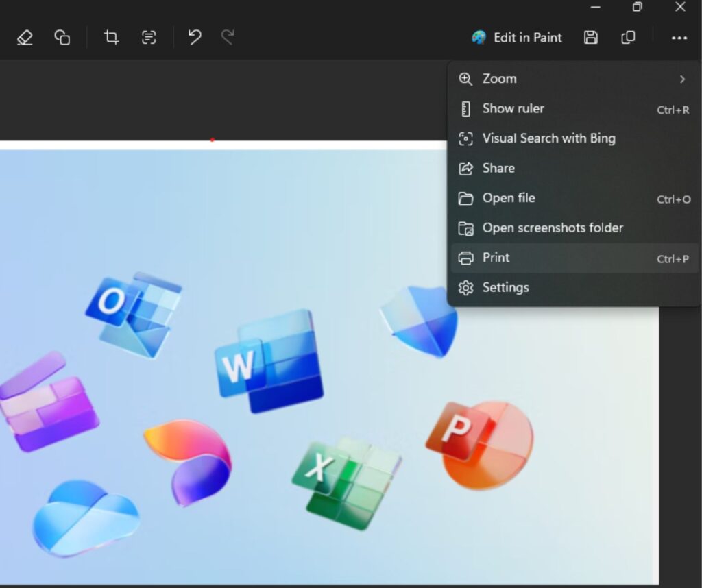The image size is (702, 588).
Task: Click the Ctrl+R shortcut label
Action: point(673,110)
